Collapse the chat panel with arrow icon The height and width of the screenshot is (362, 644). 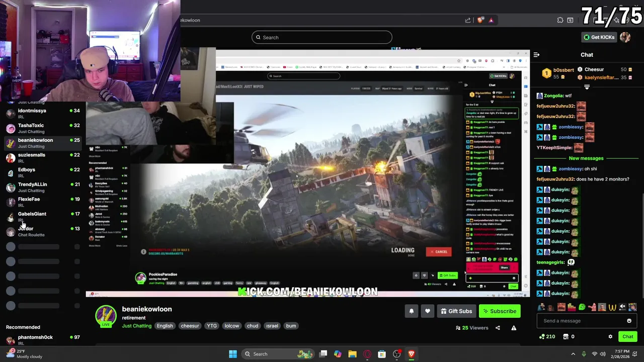tap(536, 55)
